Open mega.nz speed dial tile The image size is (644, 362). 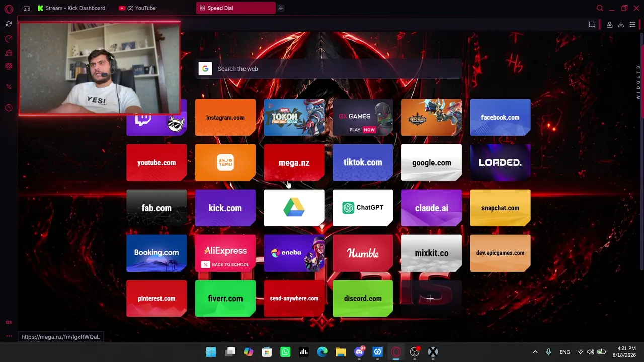point(294,162)
